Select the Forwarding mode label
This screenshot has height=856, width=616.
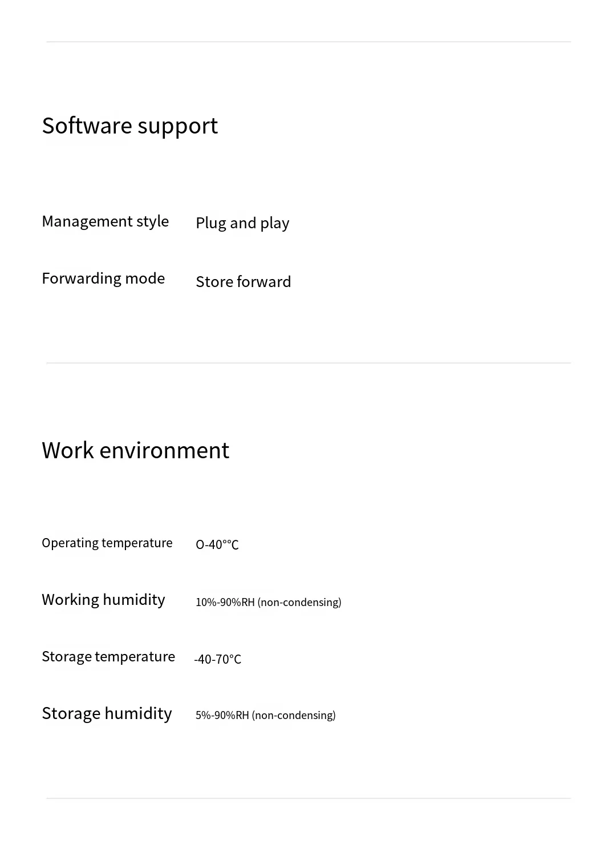(x=103, y=278)
